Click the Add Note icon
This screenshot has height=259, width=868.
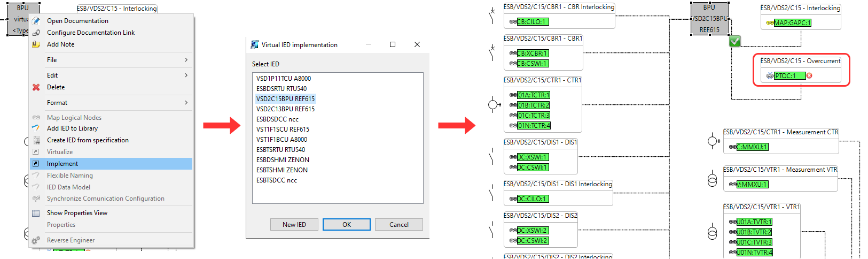click(x=36, y=44)
